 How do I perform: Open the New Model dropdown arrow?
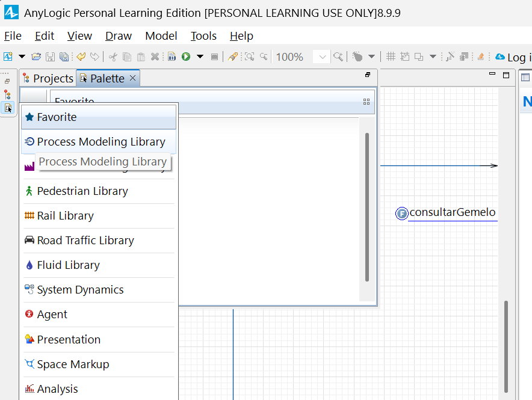click(x=22, y=57)
